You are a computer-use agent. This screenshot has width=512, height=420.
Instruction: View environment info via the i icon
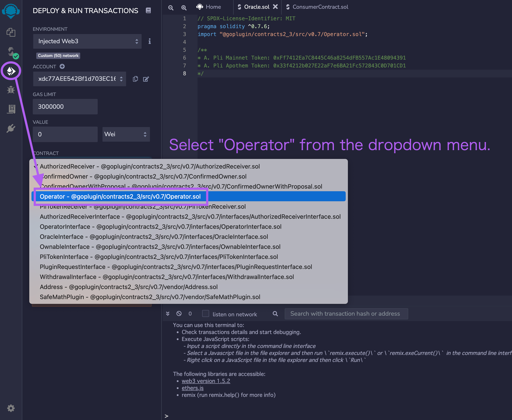click(149, 41)
